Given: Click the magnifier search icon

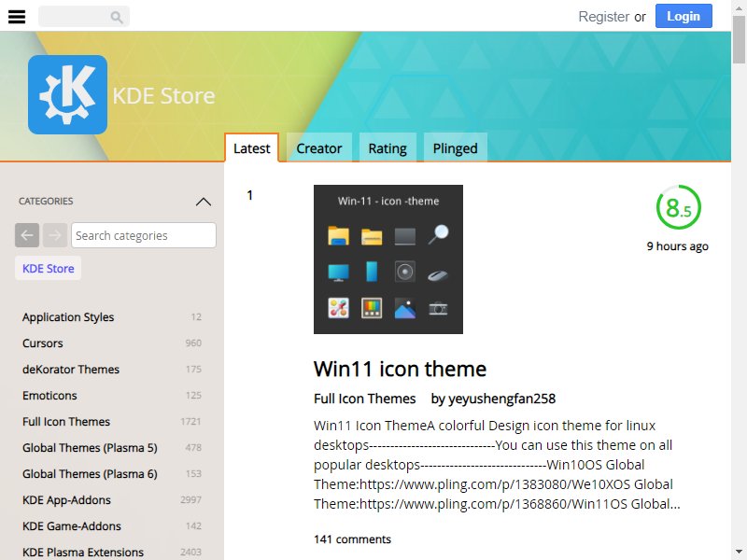Looking at the screenshot, I should pyautogui.click(x=116, y=17).
